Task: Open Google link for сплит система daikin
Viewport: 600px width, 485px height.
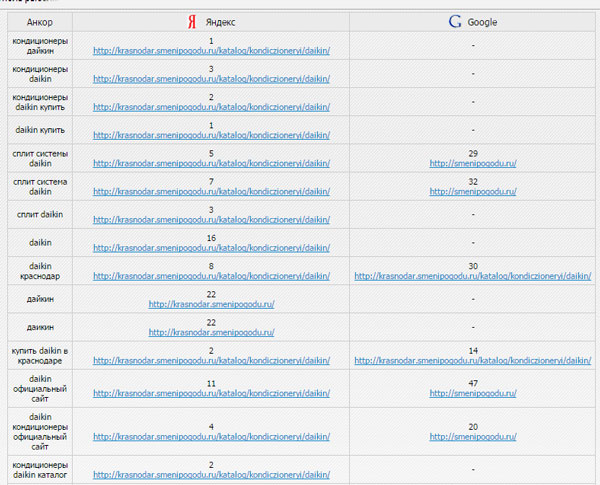Action: [x=472, y=190]
